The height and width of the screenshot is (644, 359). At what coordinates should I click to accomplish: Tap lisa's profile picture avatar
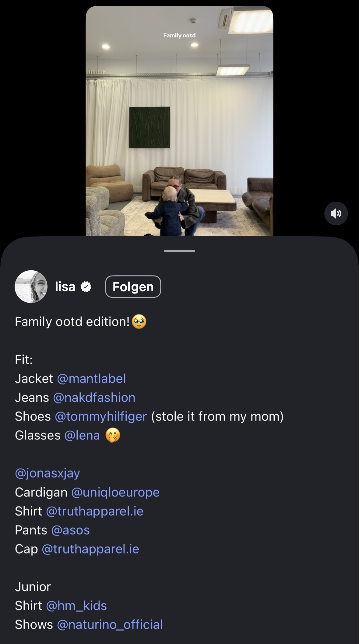pos(31,286)
